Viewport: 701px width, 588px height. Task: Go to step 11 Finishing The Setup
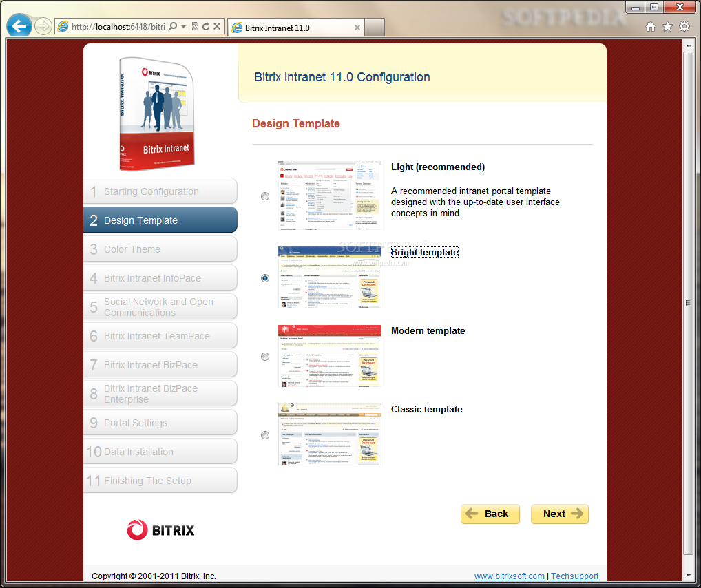pos(160,480)
